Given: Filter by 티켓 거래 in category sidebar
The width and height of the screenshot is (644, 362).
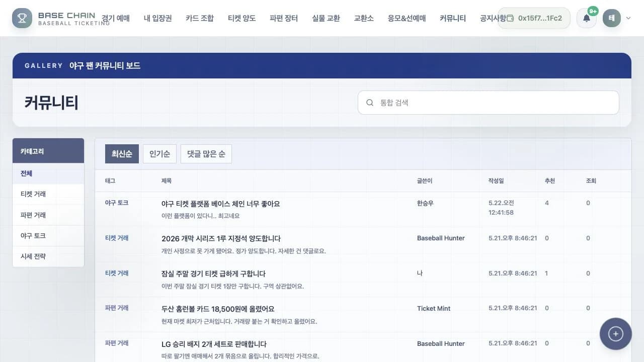Looking at the screenshot, I should (x=48, y=194).
